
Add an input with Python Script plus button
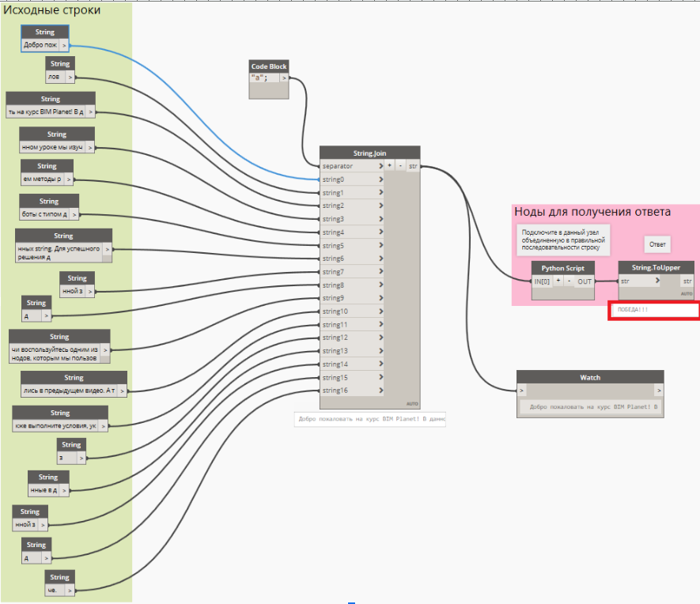point(558,281)
